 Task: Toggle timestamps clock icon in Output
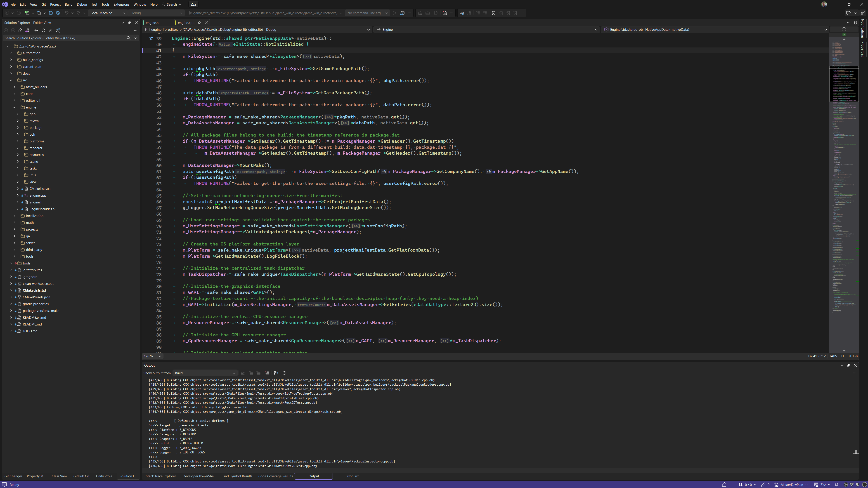pos(284,373)
